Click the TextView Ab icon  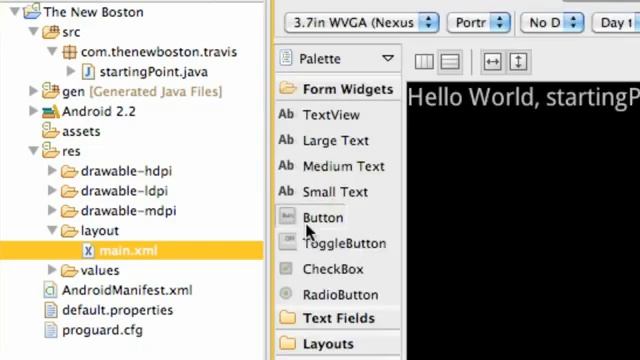[x=286, y=114]
